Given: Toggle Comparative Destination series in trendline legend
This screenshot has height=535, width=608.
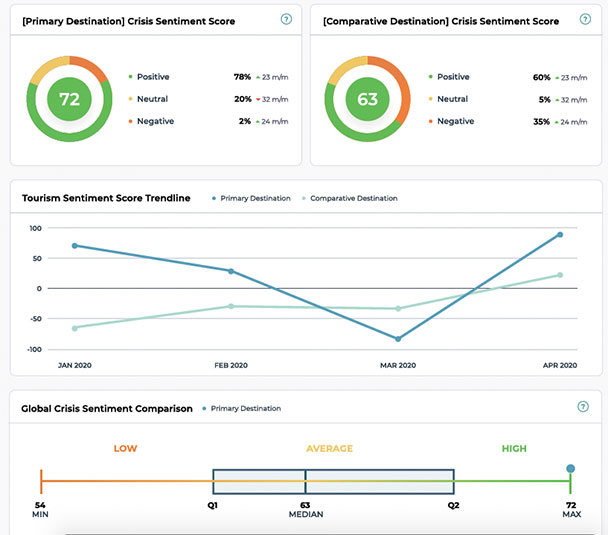Looking at the screenshot, I should pos(350,198).
